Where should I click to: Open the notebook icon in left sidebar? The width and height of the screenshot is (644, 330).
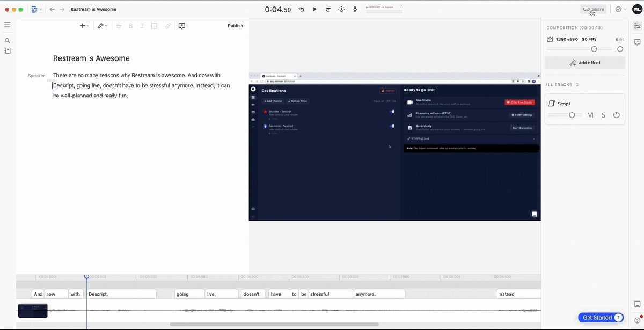click(x=8, y=50)
